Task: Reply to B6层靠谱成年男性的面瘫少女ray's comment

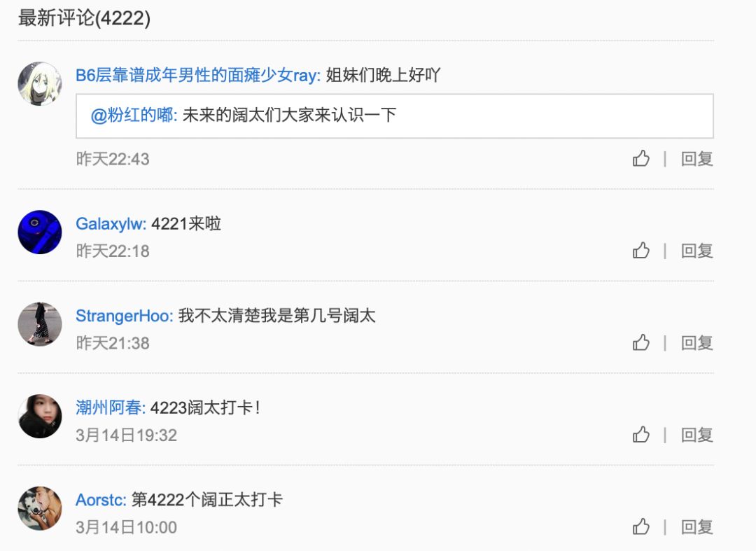Action: click(696, 159)
